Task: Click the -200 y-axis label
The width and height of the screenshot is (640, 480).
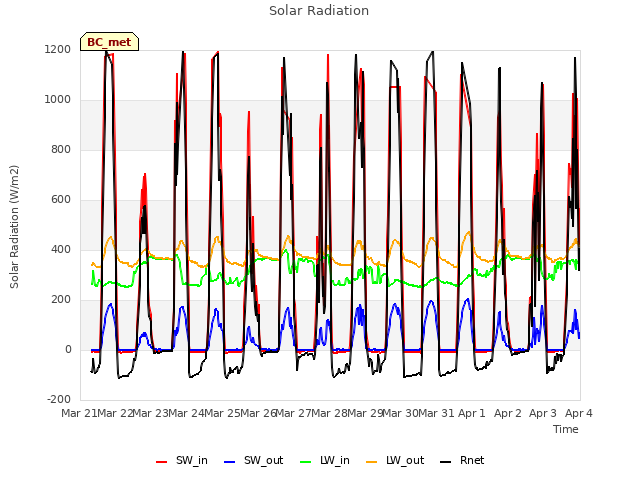Action: [x=59, y=399]
